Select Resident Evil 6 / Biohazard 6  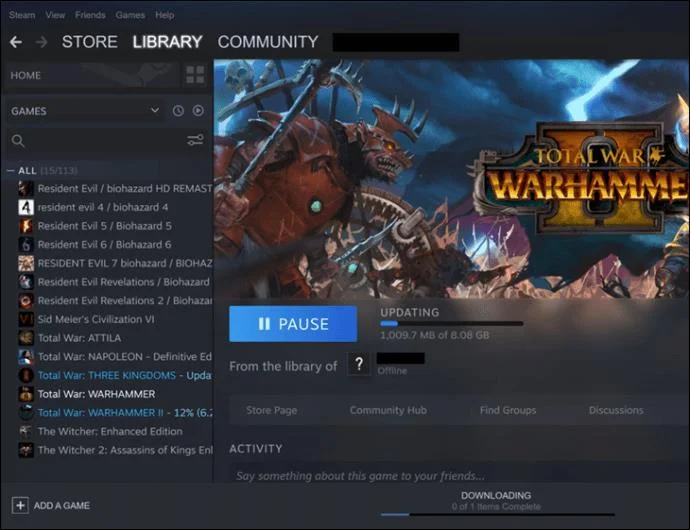coord(104,244)
